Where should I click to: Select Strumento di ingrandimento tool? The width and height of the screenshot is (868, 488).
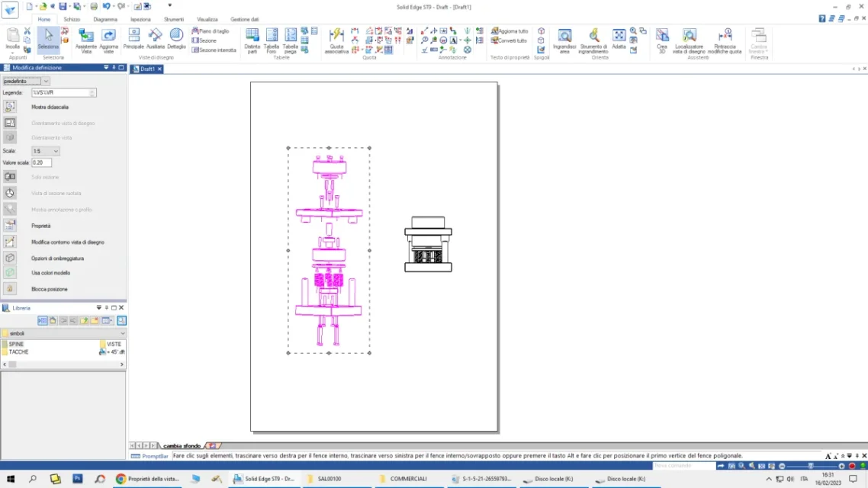coord(593,41)
